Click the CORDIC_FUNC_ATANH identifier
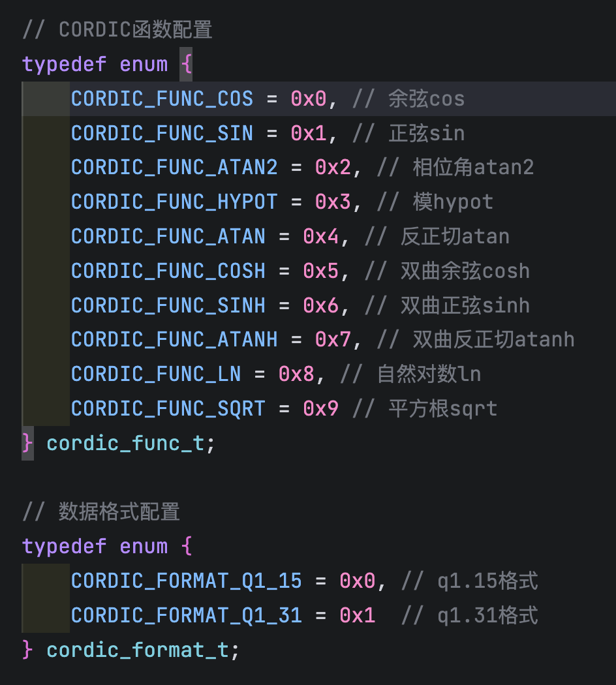 point(172,339)
